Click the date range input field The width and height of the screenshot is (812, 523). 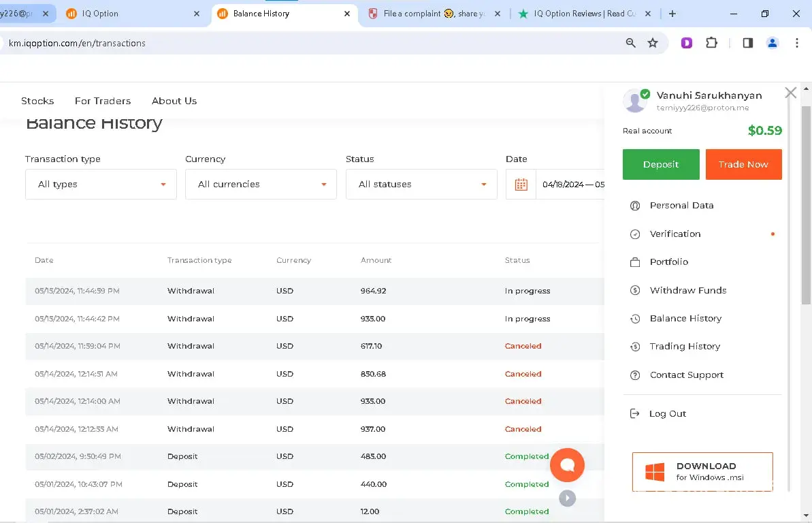tap(572, 185)
